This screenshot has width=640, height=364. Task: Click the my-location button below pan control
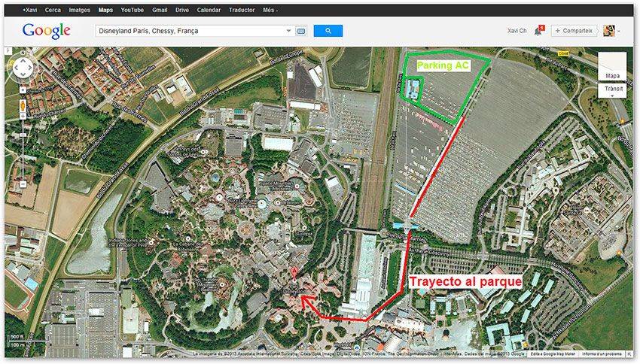23,89
